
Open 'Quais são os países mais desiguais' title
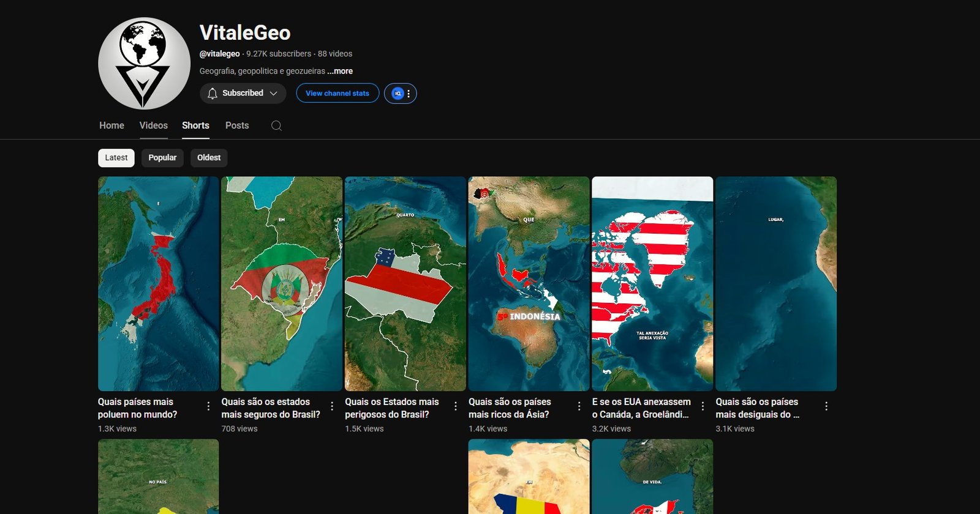[x=758, y=408]
